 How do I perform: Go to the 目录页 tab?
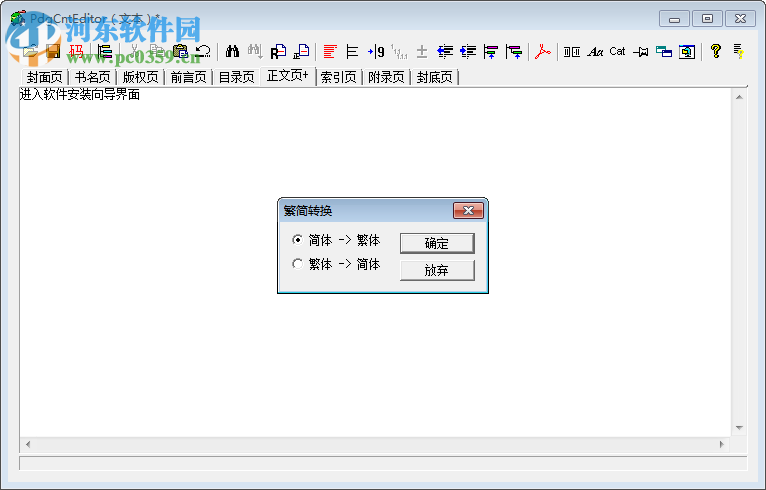pyautogui.click(x=236, y=77)
